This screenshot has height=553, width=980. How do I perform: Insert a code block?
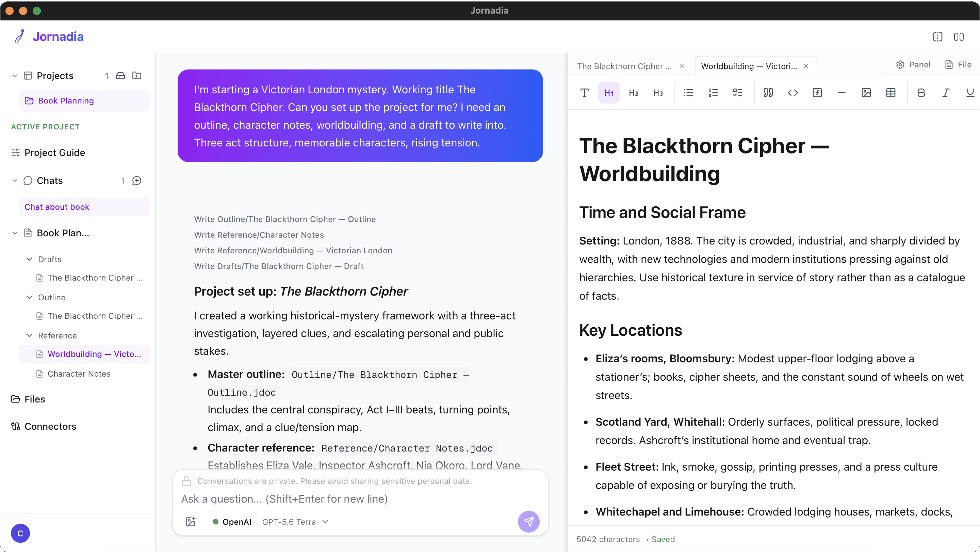tap(793, 93)
